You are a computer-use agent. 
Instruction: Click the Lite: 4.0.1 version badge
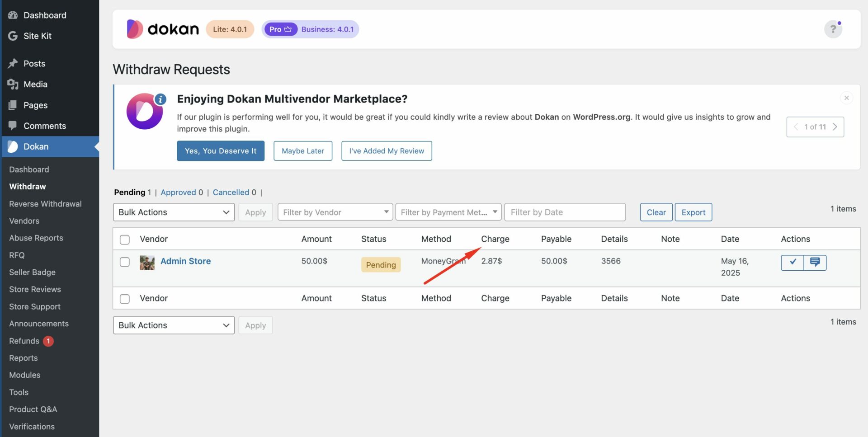[x=230, y=29]
